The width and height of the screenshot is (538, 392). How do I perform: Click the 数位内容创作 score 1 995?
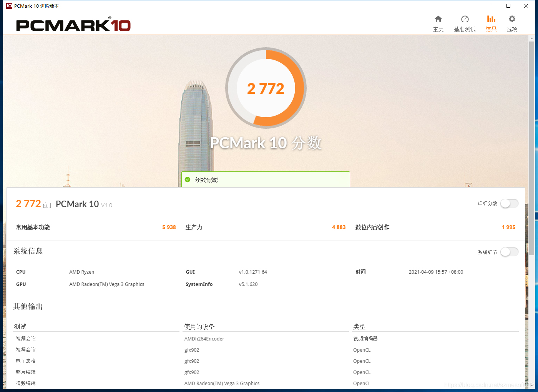pos(508,227)
